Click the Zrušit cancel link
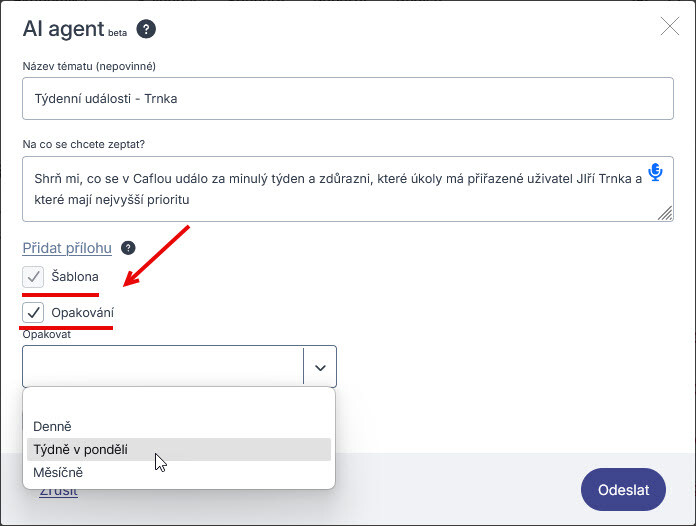 59,492
